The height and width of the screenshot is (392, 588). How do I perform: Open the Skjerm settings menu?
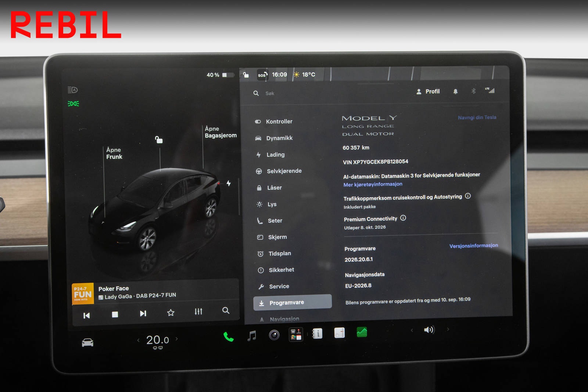point(272,237)
